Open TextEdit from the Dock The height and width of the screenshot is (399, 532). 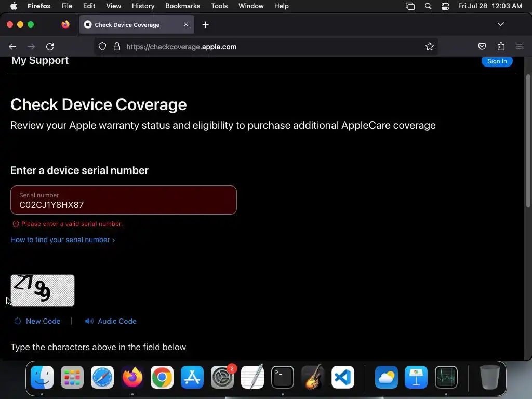(x=252, y=377)
